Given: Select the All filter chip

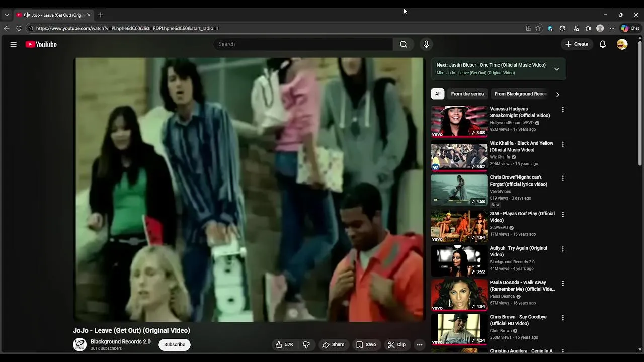Looking at the screenshot, I should (x=438, y=94).
